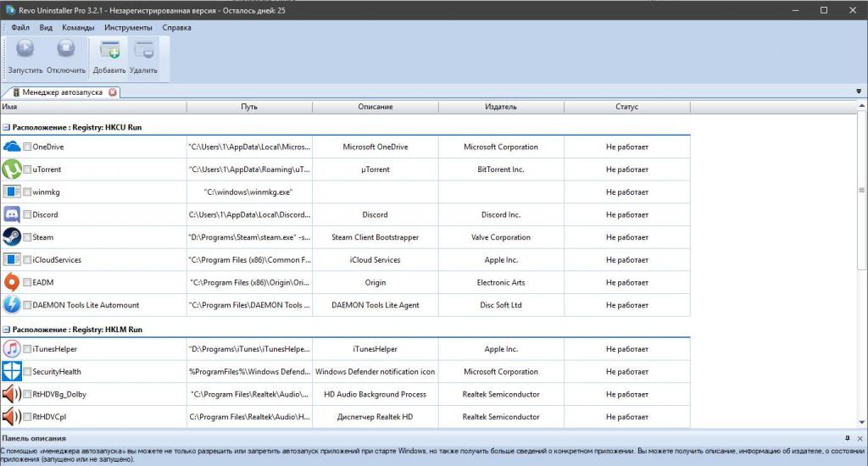Toggle the OneDrive checkbox
The height and width of the screenshot is (466, 868).
(x=27, y=147)
